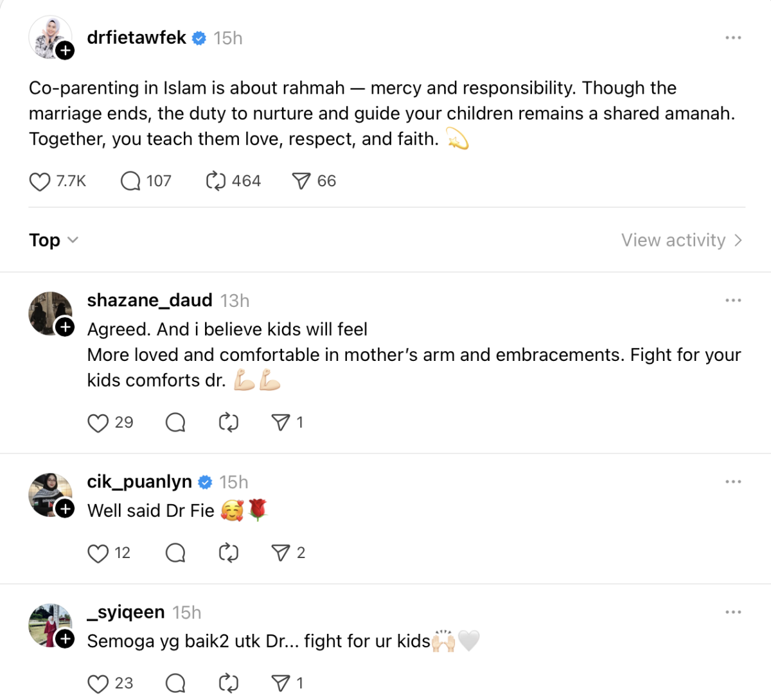This screenshot has width=771, height=700.
Task: Like the drfietawfek post
Action: click(40, 182)
